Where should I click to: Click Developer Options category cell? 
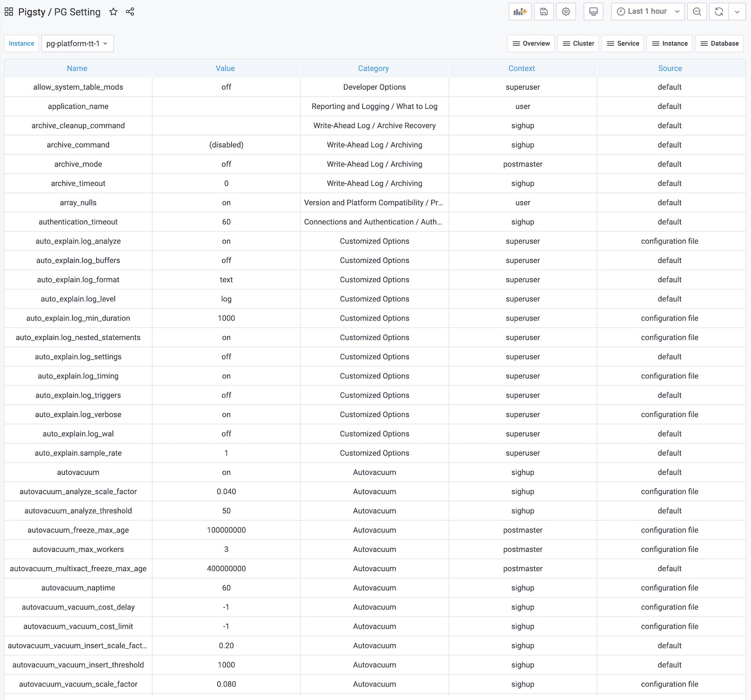click(375, 87)
